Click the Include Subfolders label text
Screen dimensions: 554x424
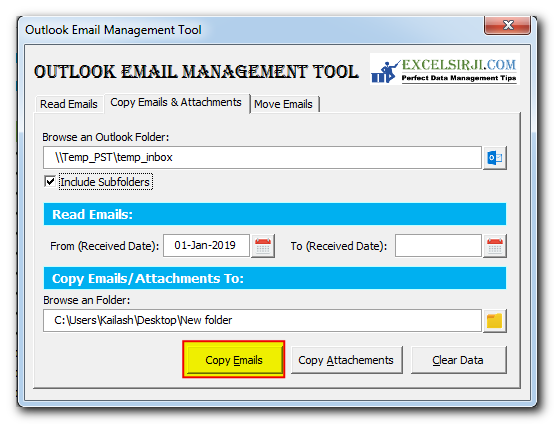tap(105, 182)
